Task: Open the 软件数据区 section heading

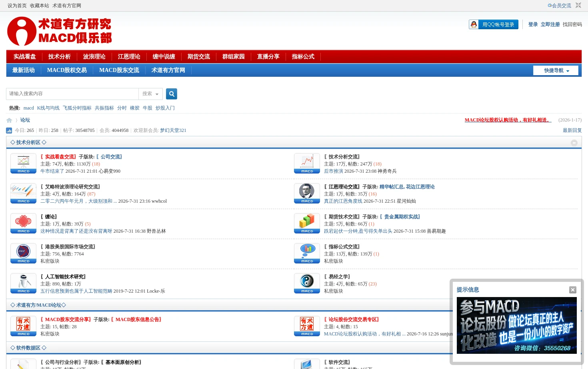Action: tap(28, 348)
